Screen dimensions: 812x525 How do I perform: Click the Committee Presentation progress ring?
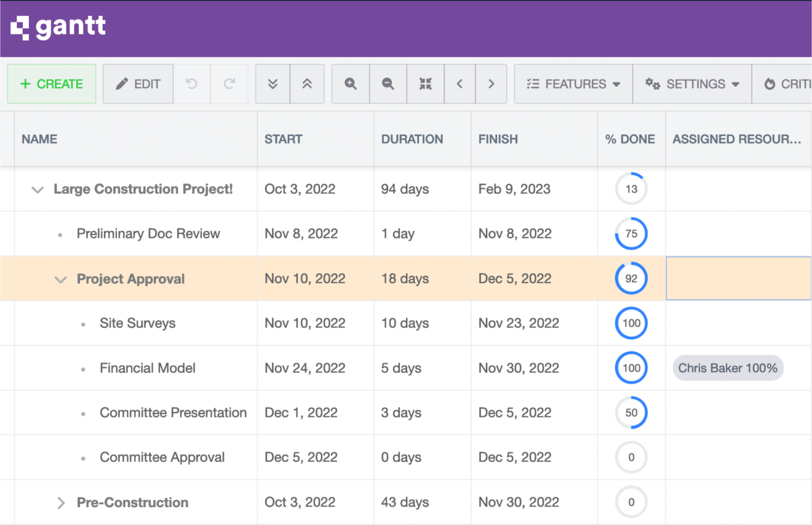coord(631,412)
